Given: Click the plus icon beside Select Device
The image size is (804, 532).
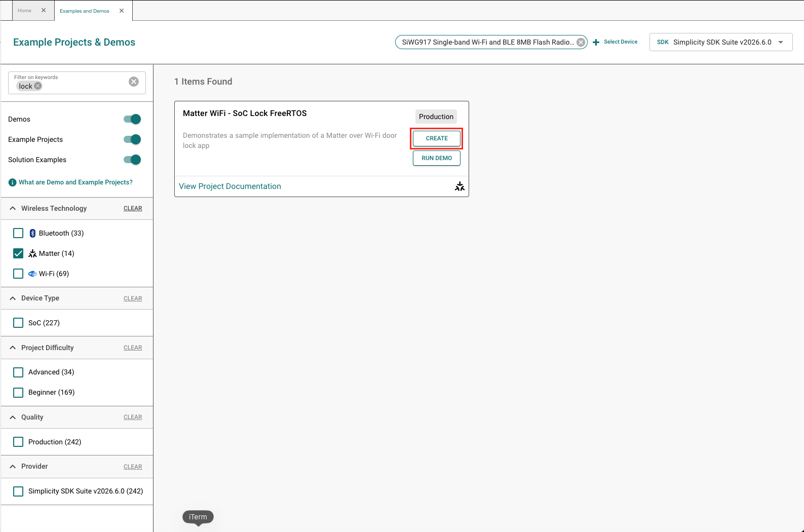Looking at the screenshot, I should (x=596, y=42).
